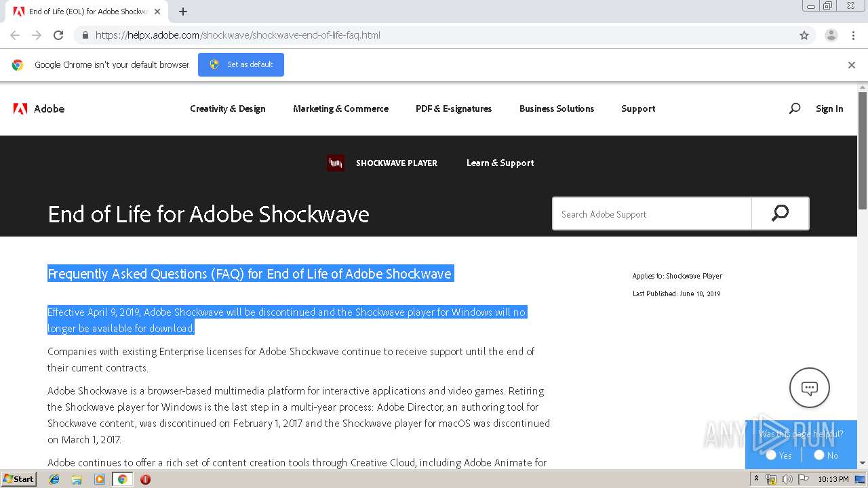Screen dimensions: 868x488
Task: Open the Windows Start button
Action: [18, 479]
